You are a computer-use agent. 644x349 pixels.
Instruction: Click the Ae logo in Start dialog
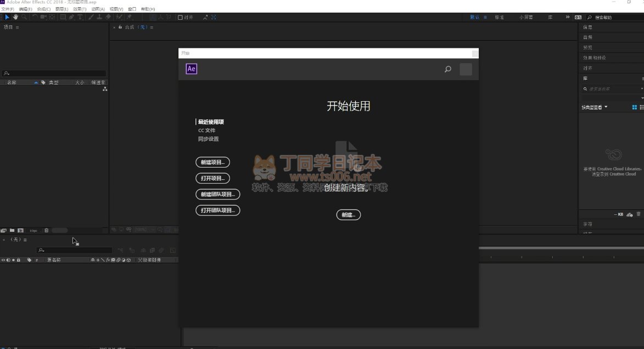click(x=191, y=69)
